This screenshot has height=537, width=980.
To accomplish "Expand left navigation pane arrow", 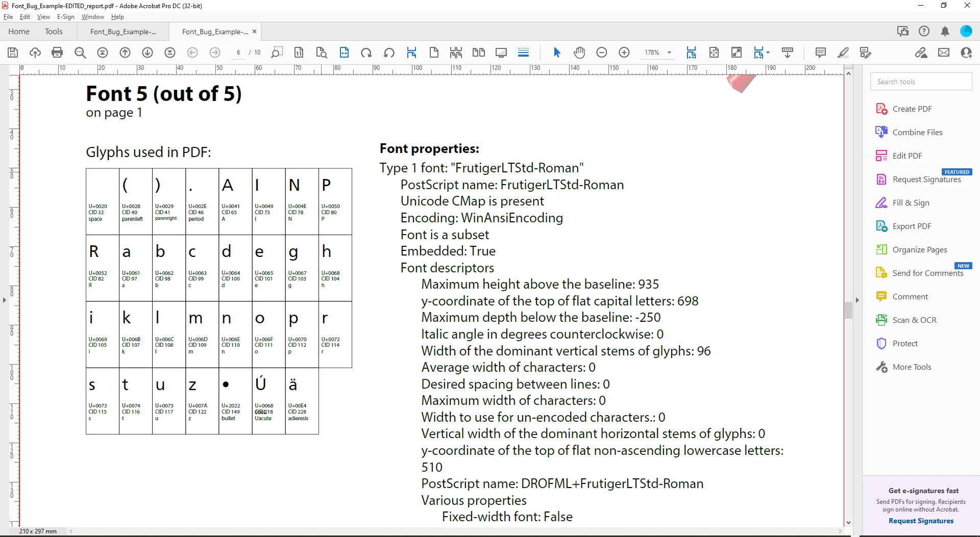I will [5, 300].
